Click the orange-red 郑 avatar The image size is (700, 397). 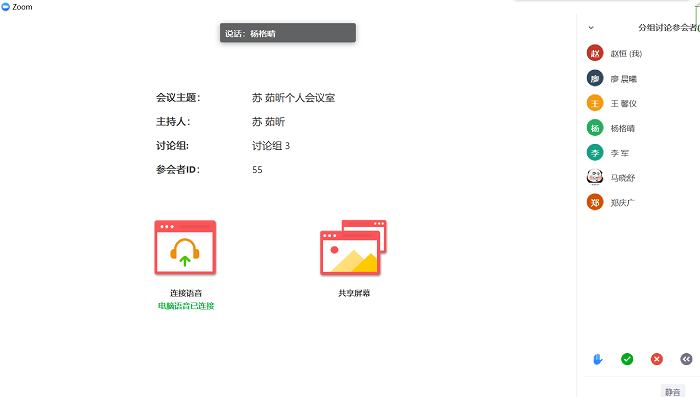595,202
